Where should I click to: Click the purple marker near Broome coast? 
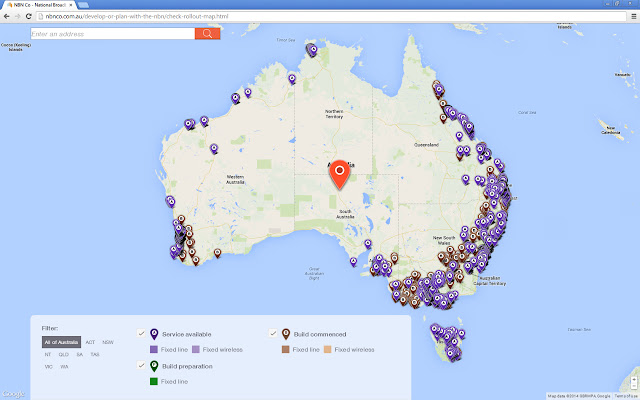pos(235,98)
